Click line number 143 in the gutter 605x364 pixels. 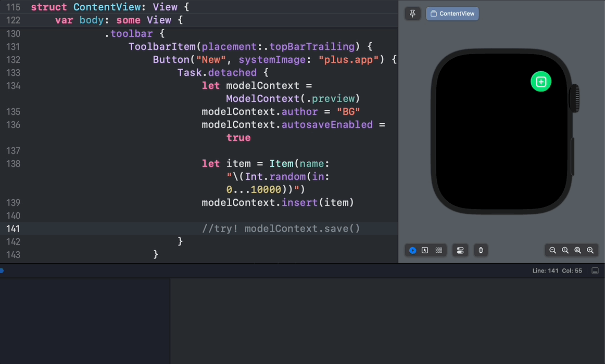[x=13, y=255]
